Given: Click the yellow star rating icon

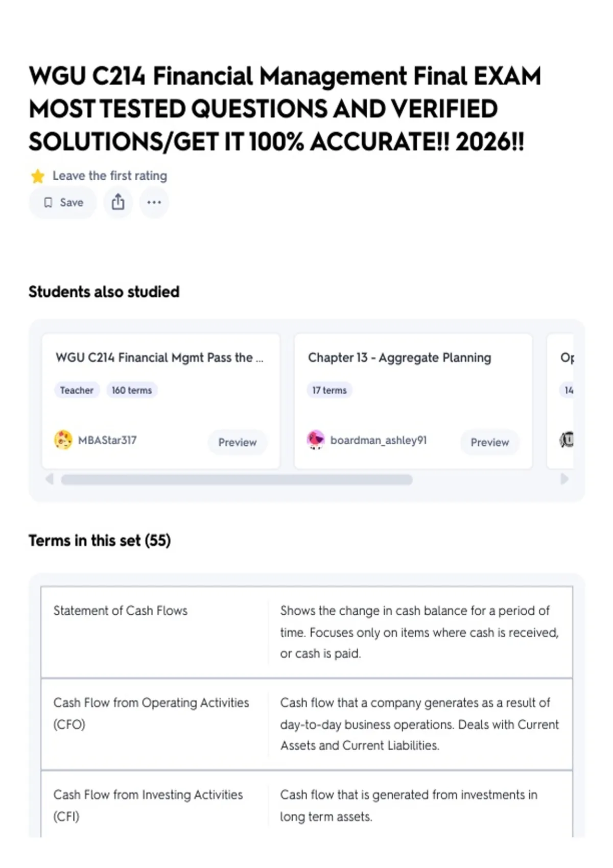Looking at the screenshot, I should (x=38, y=176).
